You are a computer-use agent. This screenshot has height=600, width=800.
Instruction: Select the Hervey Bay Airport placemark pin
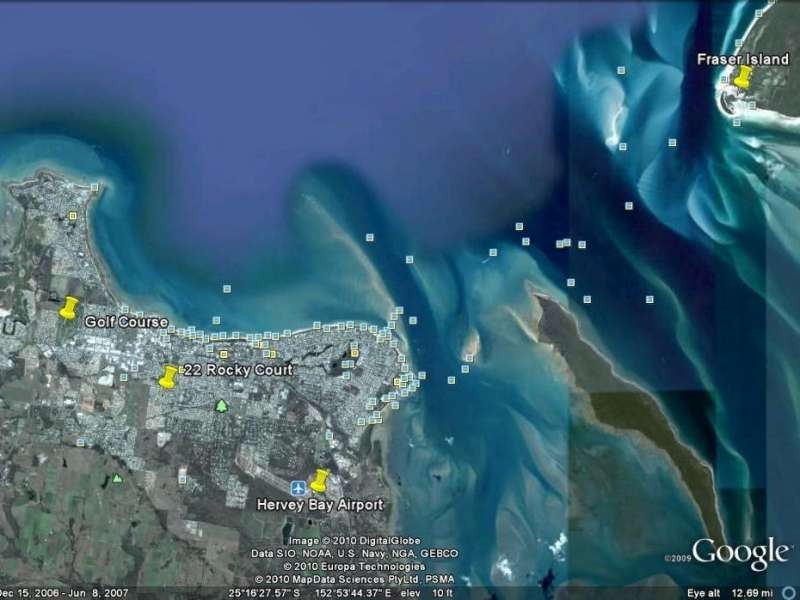coord(320,479)
